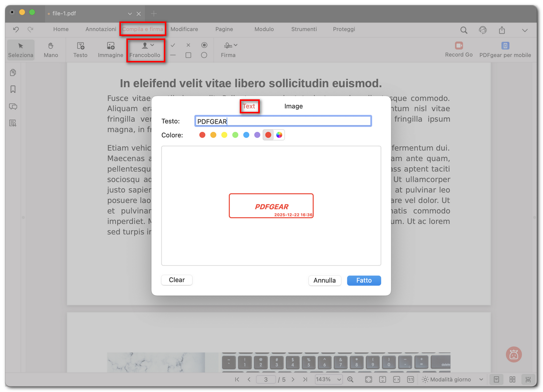Open the rainbow custom color picker
The width and height of the screenshot is (543, 392).
click(279, 135)
